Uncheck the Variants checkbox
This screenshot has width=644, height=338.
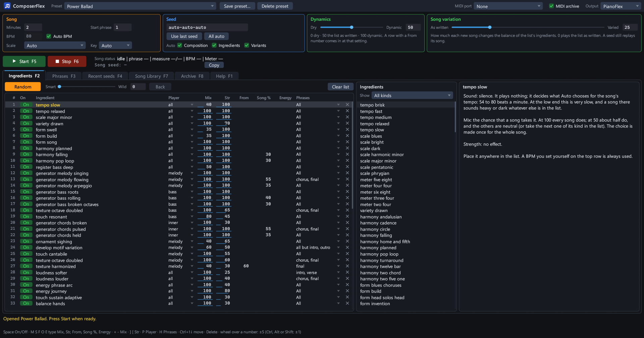click(247, 45)
